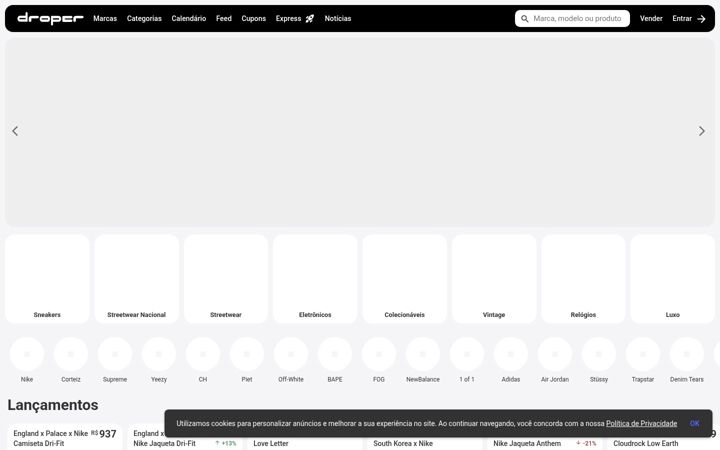The width and height of the screenshot is (720, 450).
Task: Open the Notícias page
Action: click(338, 18)
